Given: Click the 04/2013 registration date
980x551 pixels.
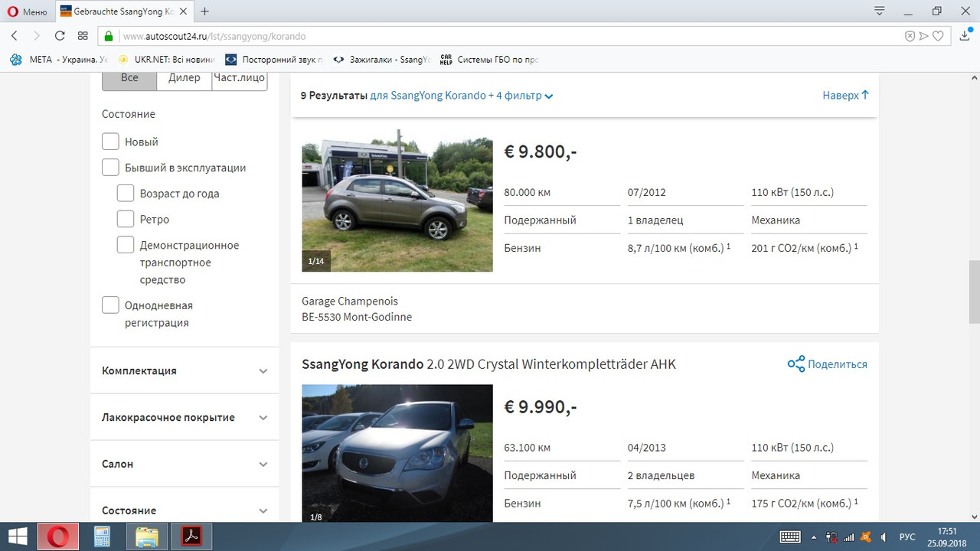Looking at the screenshot, I should (647, 447).
